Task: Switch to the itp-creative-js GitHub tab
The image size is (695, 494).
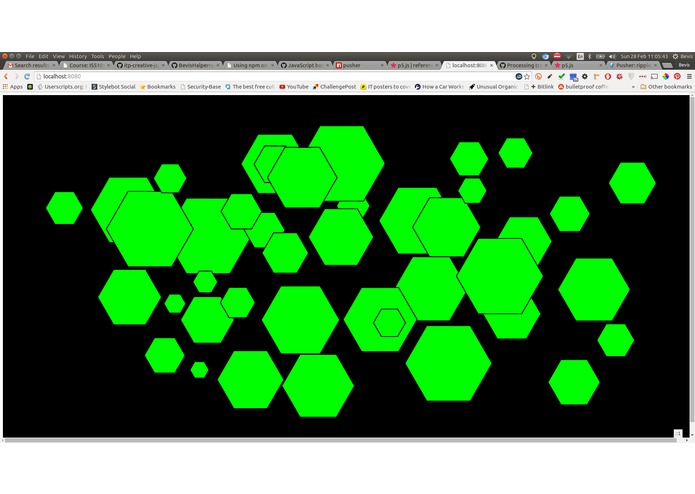Action: pos(140,65)
